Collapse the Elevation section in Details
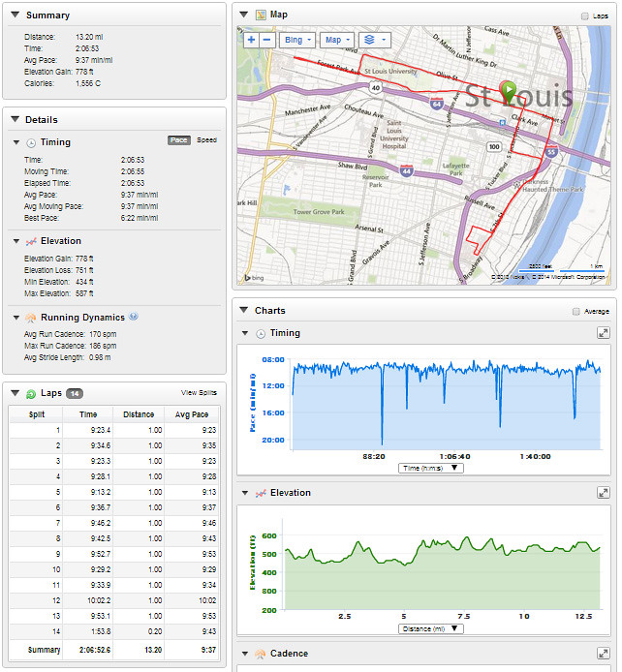 tap(16, 241)
